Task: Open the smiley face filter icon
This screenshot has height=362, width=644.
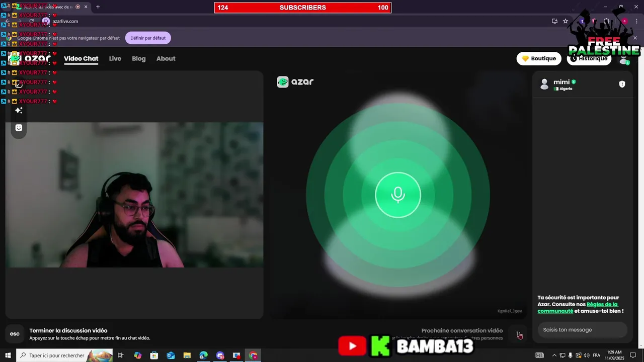Action: pos(19,128)
